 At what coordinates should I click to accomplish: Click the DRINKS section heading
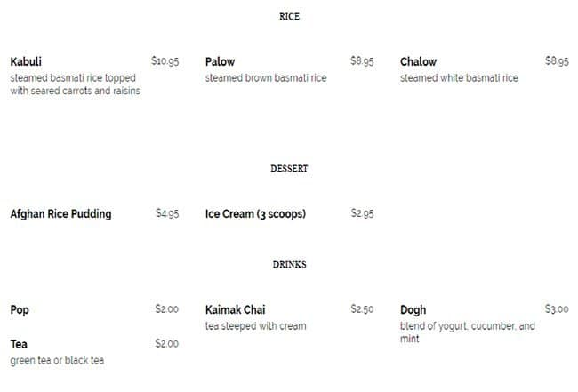289,265
